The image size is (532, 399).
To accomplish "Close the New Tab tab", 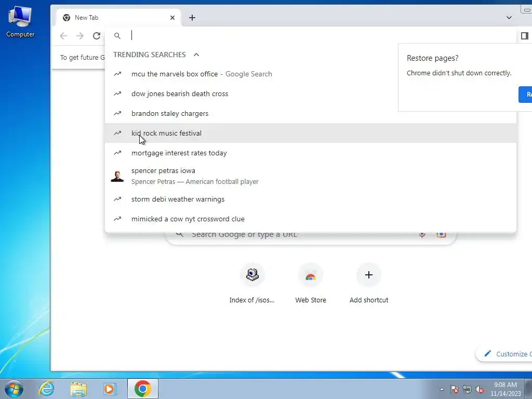I will [x=172, y=18].
